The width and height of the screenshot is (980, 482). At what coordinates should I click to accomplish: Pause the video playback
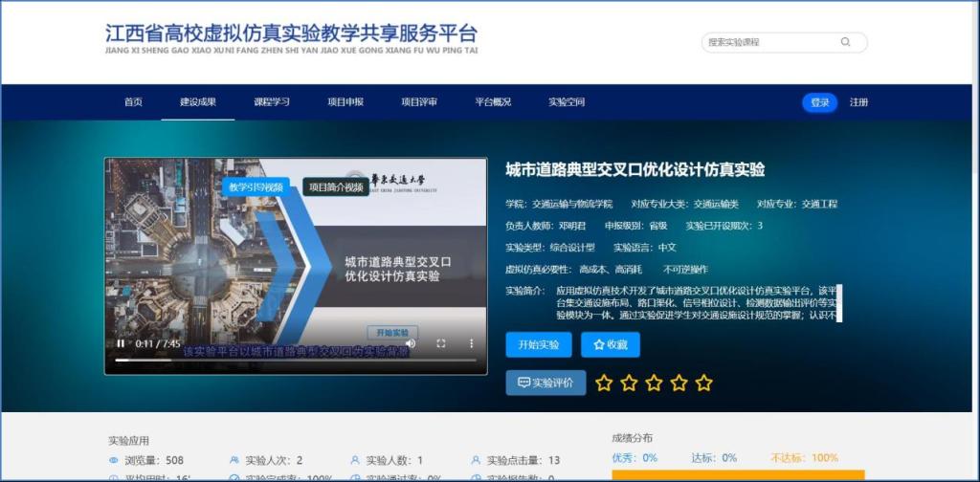(121, 343)
